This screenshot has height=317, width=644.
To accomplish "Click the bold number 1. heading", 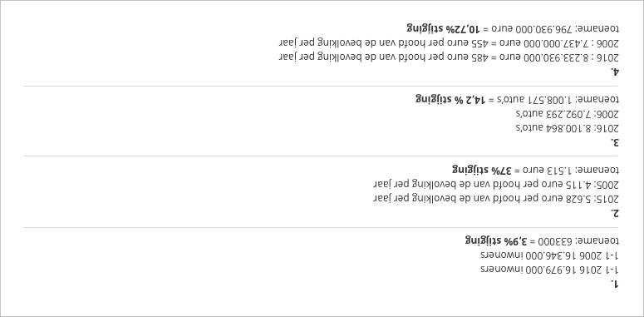I will pyautogui.click(x=614, y=284).
